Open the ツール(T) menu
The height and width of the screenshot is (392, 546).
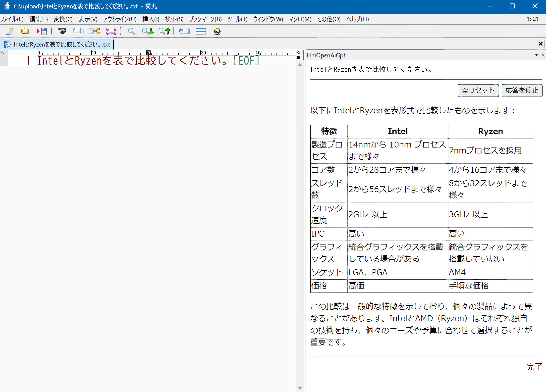(237, 19)
